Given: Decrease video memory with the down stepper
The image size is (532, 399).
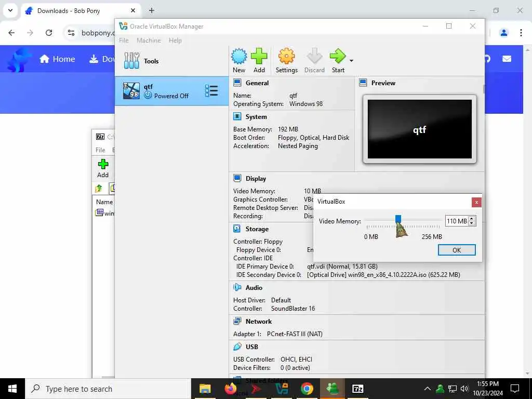Looking at the screenshot, I should tap(472, 223).
